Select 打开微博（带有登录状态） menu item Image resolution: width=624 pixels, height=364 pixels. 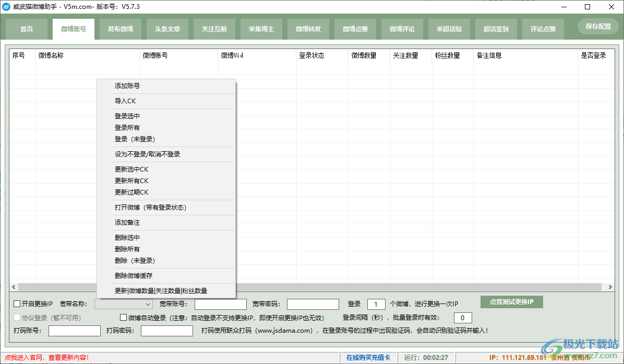pyautogui.click(x=166, y=208)
